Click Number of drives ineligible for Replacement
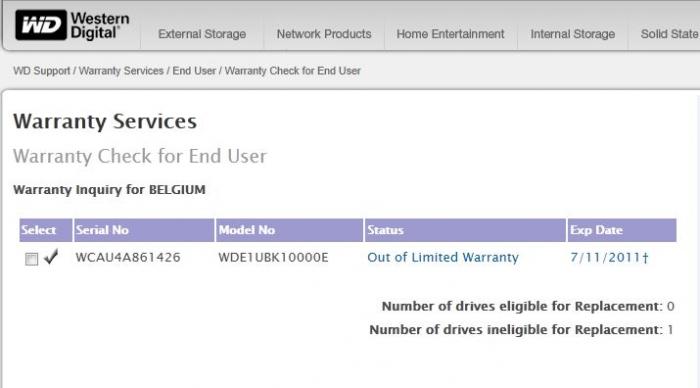This screenshot has width=700, height=388. (521, 330)
